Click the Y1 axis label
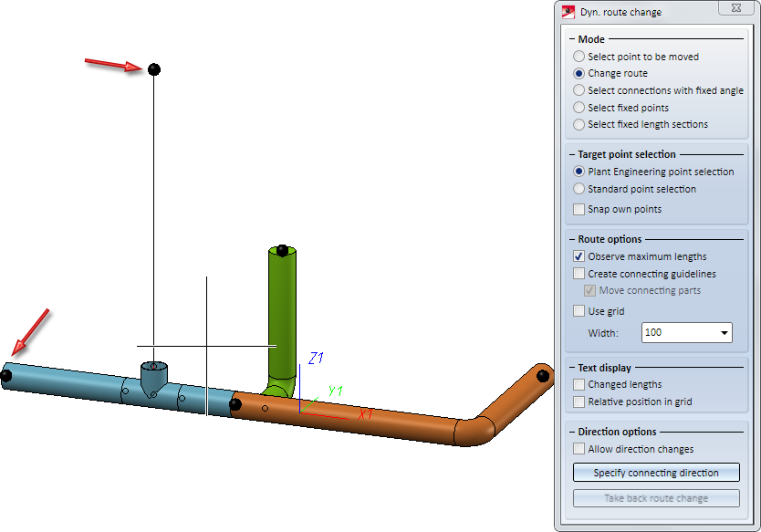 (x=336, y=391)
